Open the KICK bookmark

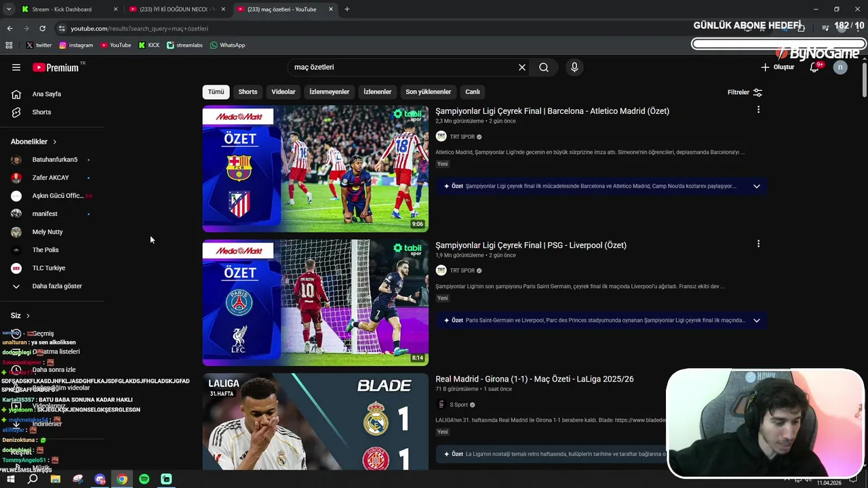click(149, 45)
